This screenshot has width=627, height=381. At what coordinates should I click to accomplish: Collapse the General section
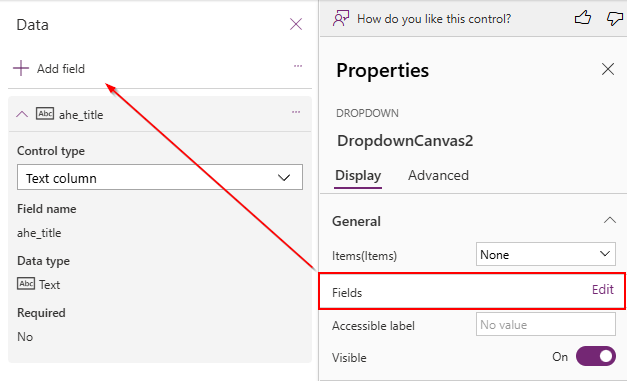610,220
